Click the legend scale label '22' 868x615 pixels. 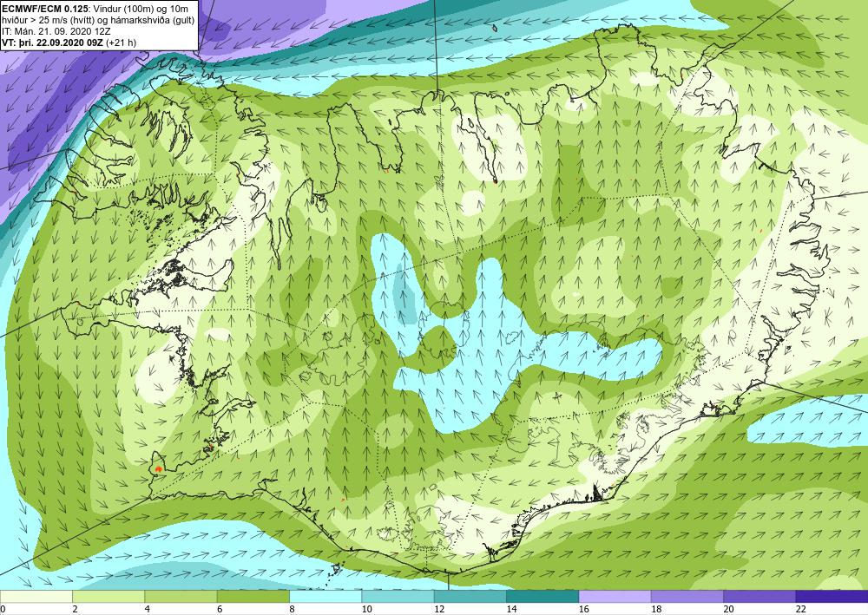point(799,610)
